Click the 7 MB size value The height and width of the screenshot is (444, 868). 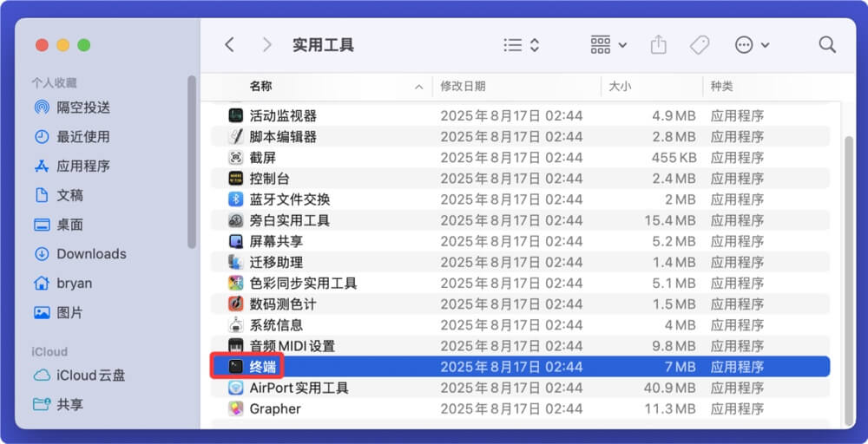pyautogui.click(x=680, y=367)
